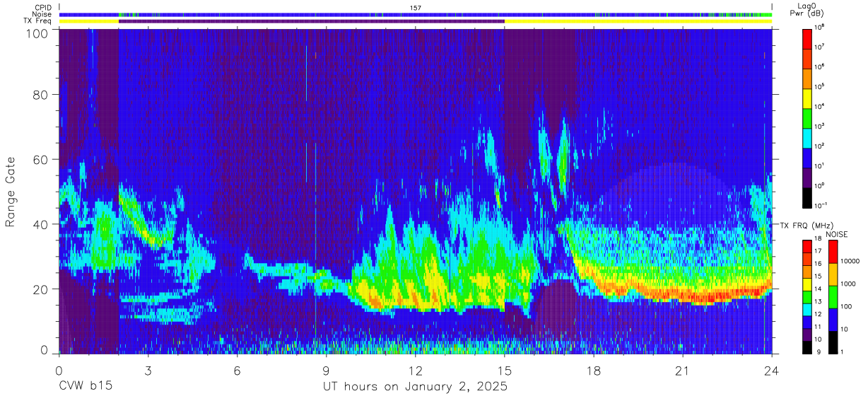Pick the orange-yellow band of the NOISE colorbar
Screen dimensions: 868x401
(x=833, y=274)
